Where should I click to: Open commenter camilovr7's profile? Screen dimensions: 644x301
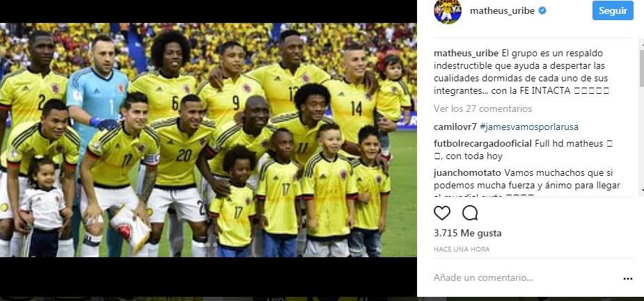(455, 127)
